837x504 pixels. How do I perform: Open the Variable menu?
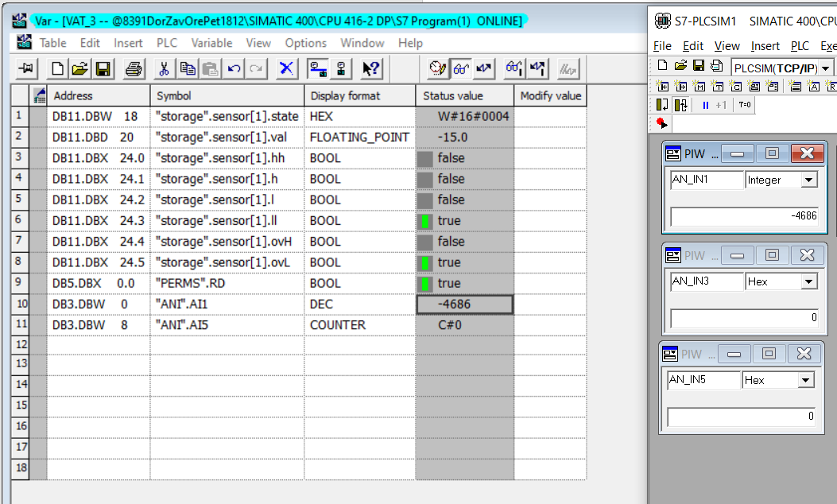coord(212,43)
